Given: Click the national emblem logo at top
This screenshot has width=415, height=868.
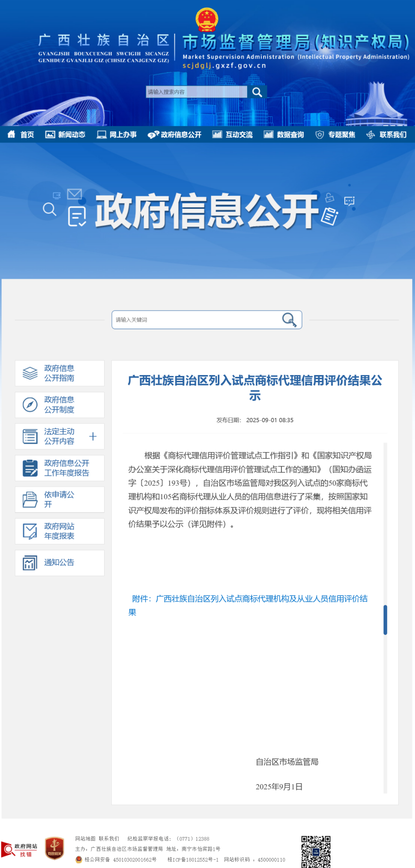Looking at the screenshot, I should tap(207, 19).
